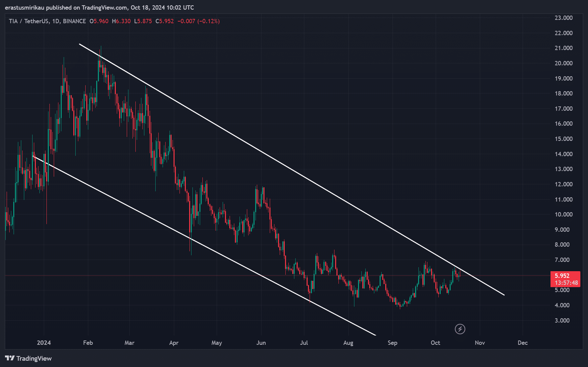Click the Apr time axis label
Image resolution: width=588 pixels, height=367 pixels.
pyautogui.click(x=174, y=343)
